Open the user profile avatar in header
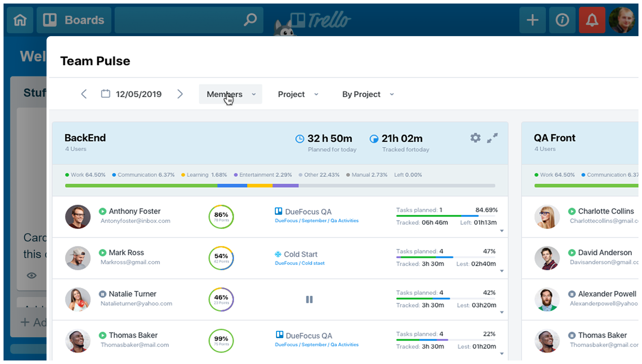The width and height of the screenshot is (642, 364). click(622, 20)
